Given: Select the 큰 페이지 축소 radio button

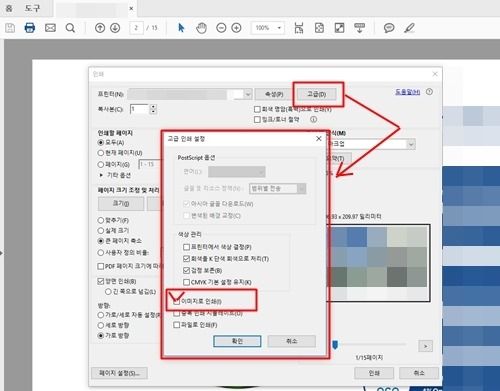Looking at the screenshot, I should 101,241.
